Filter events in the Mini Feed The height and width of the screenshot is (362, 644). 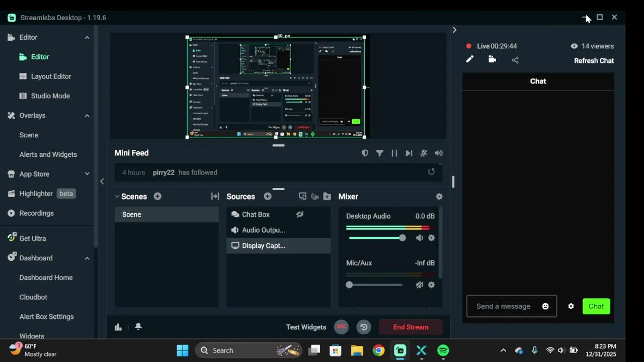coord(380,153)
